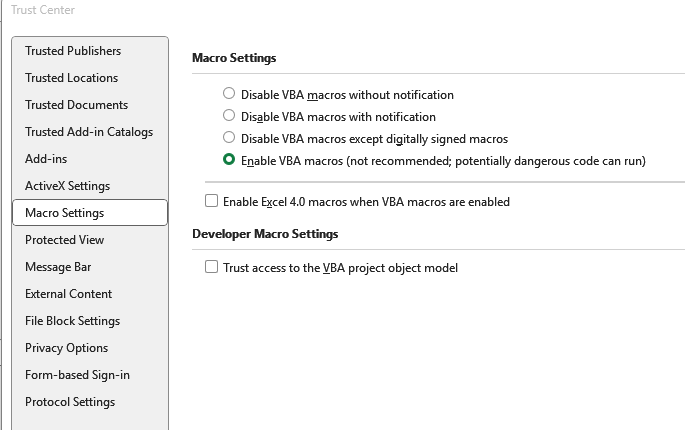Go to External Content settings
This screenshot has height=430, width=685.
coord(68,294)
